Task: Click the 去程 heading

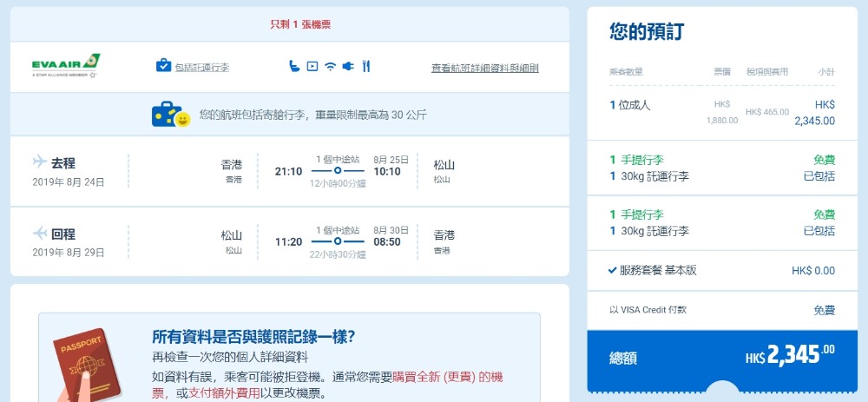Action: 63,163
